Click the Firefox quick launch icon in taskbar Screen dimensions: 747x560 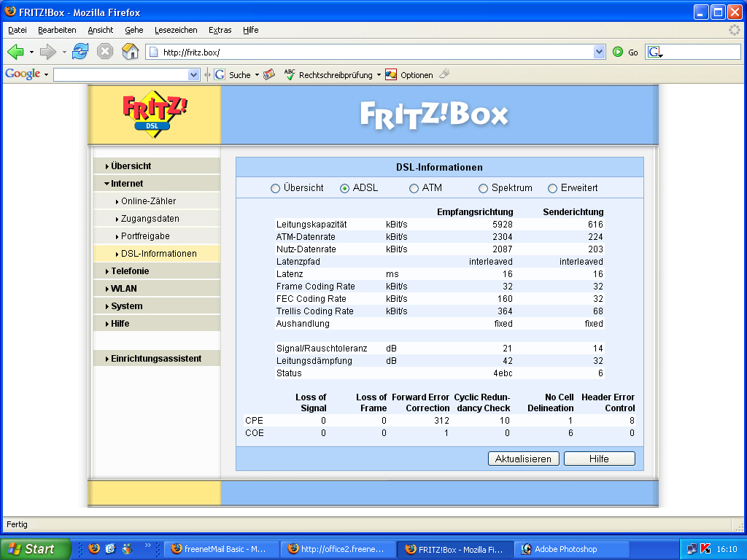(94, 548)
